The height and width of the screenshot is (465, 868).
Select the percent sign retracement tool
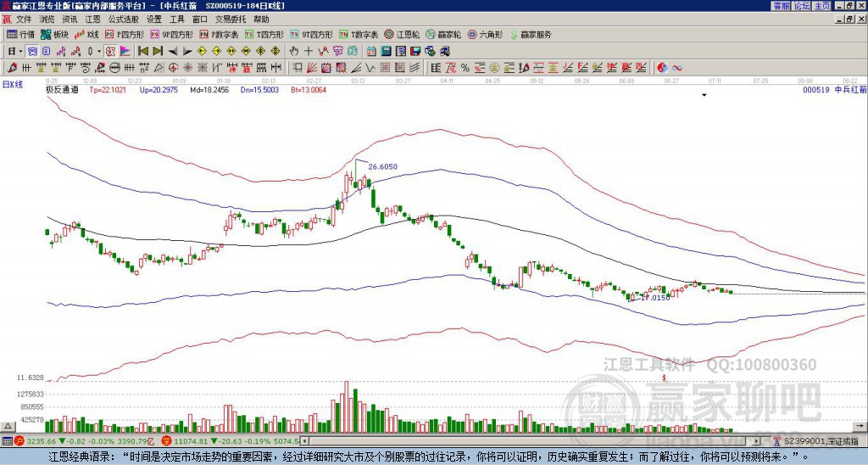click(465, 68)
